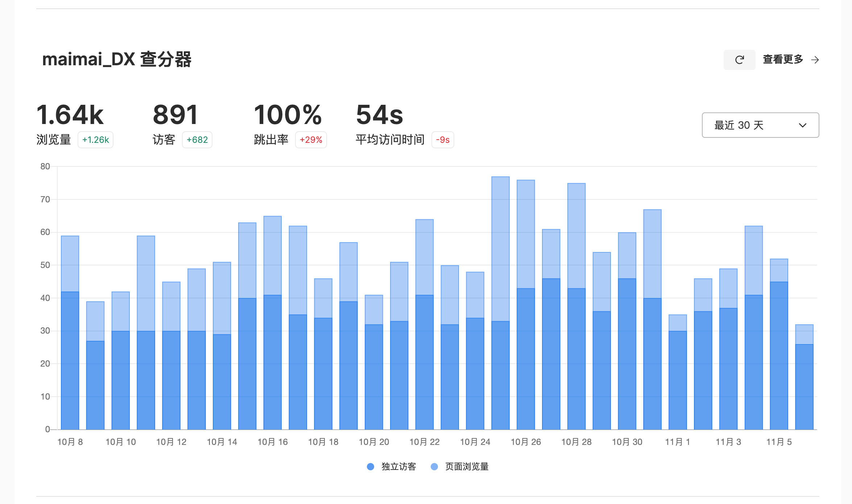Click the 100% bounce rate value

288,115
